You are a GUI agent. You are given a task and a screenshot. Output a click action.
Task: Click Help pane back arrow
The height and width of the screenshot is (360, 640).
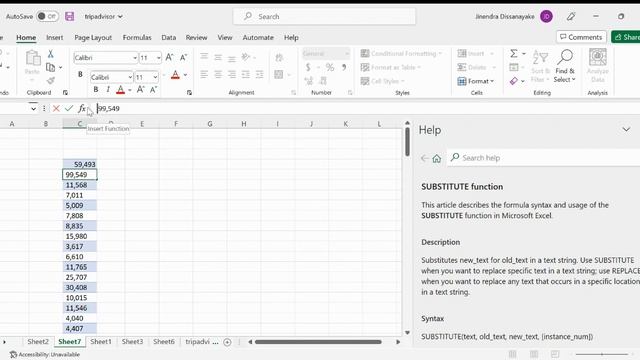tap(424, 158)
